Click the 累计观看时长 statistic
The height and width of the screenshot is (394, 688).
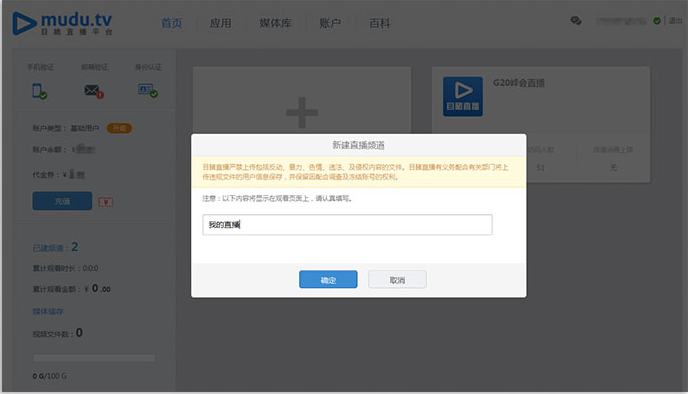(65, 268)
